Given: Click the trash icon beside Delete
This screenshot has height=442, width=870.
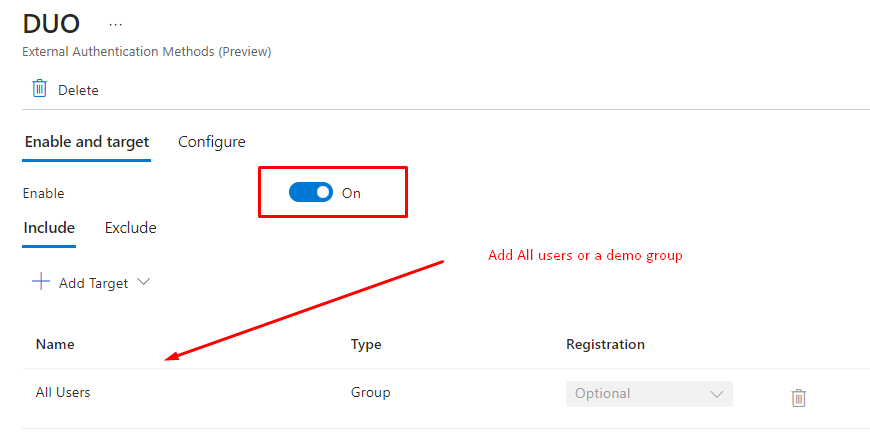Looking at the screenshot, I should coord(40,89).
